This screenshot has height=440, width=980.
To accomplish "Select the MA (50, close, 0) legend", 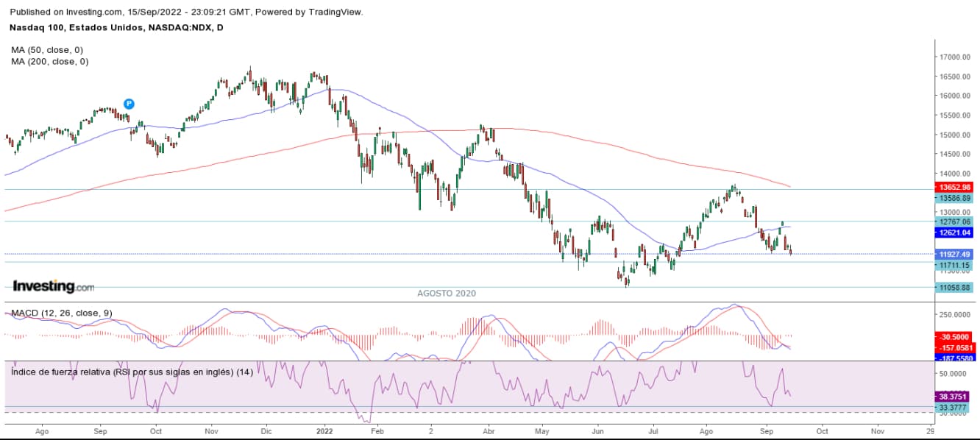I will pyautogui.click(x=47, y=50).
